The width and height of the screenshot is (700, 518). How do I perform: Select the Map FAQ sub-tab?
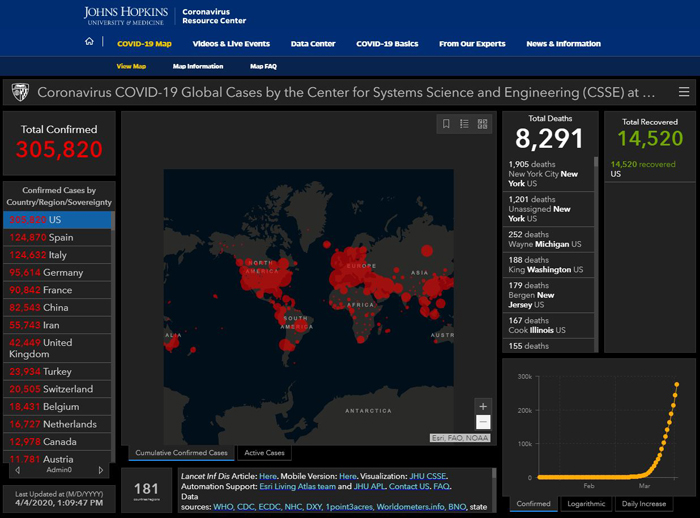pos(263,66)
